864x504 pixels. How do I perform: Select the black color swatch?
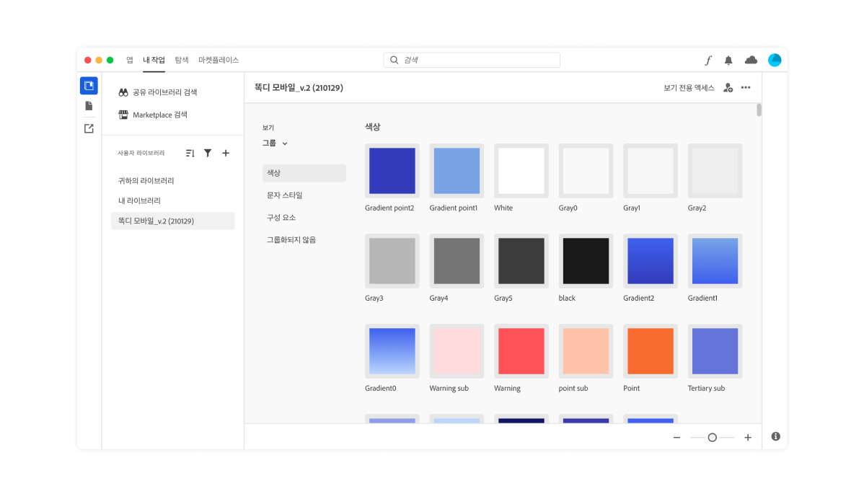586,261
